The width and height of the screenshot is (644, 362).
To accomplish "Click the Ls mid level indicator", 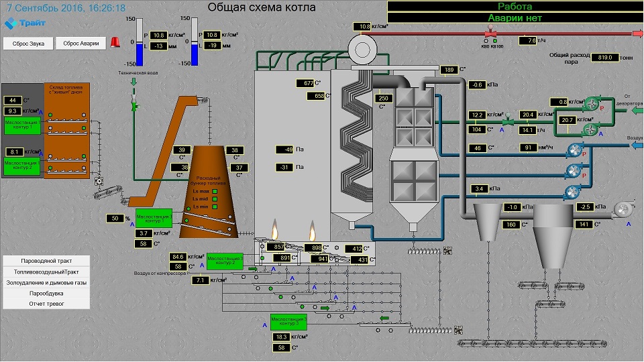I will pyautogui.click(x=215, y=199).
